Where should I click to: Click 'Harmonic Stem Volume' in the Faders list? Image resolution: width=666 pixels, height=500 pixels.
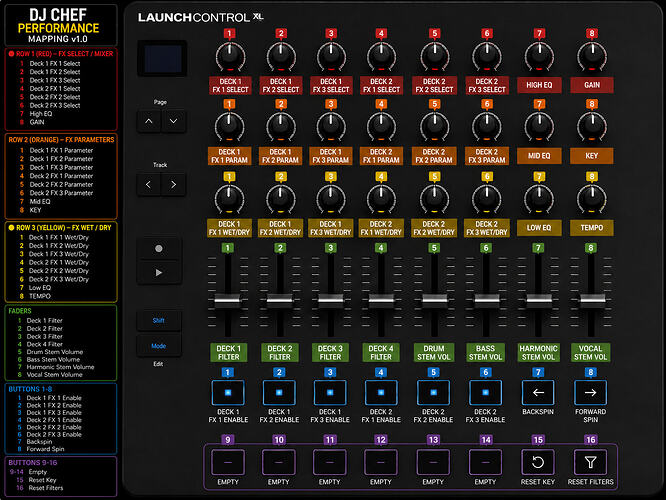pos(60,367)
